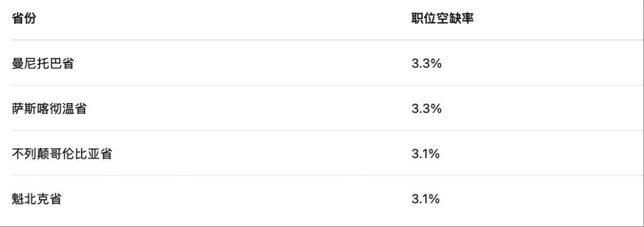Click the 3.1% value for 不列颠哥伦比亚省
Viewport: 644px width, 227px height.
coord(426,154)
